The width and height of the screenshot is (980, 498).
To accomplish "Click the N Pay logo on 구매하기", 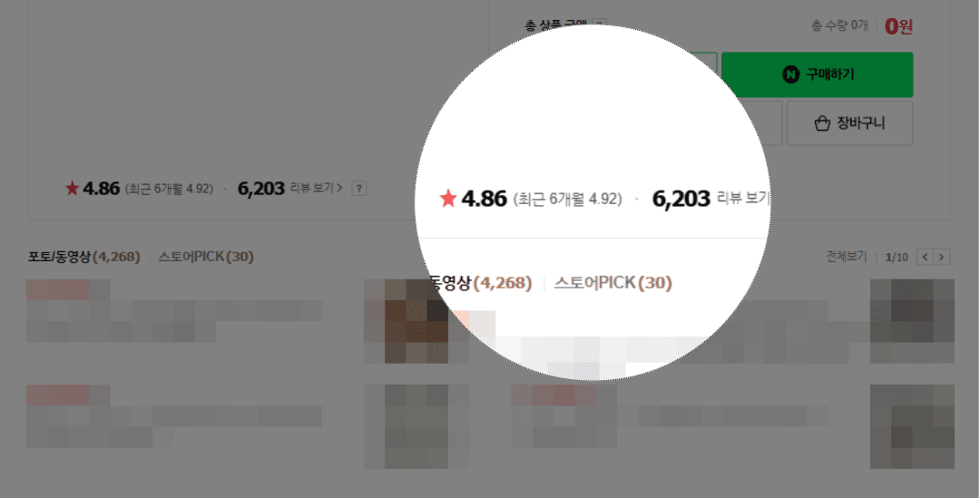I will (x=790, y=75).
